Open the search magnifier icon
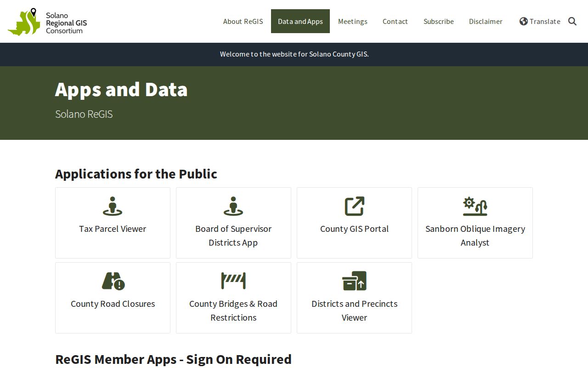Viewport: 588px width, 368px height. (x=572, y=21)
